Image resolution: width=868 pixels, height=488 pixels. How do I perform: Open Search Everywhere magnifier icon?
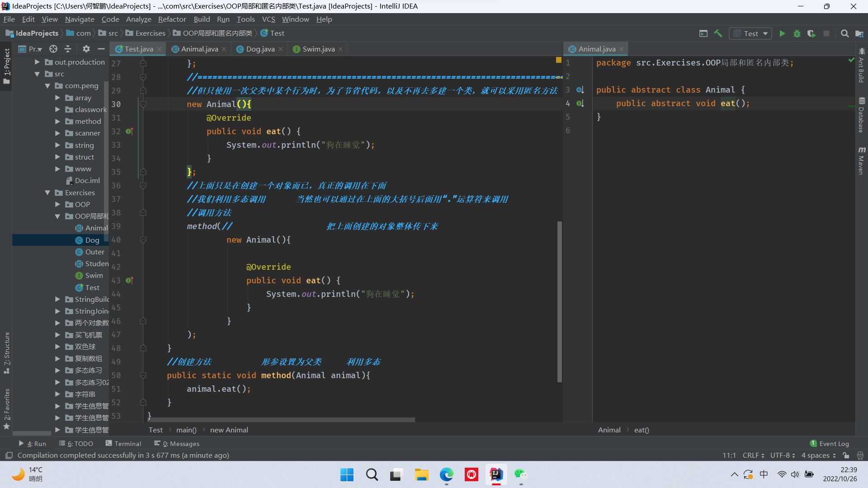844,33
